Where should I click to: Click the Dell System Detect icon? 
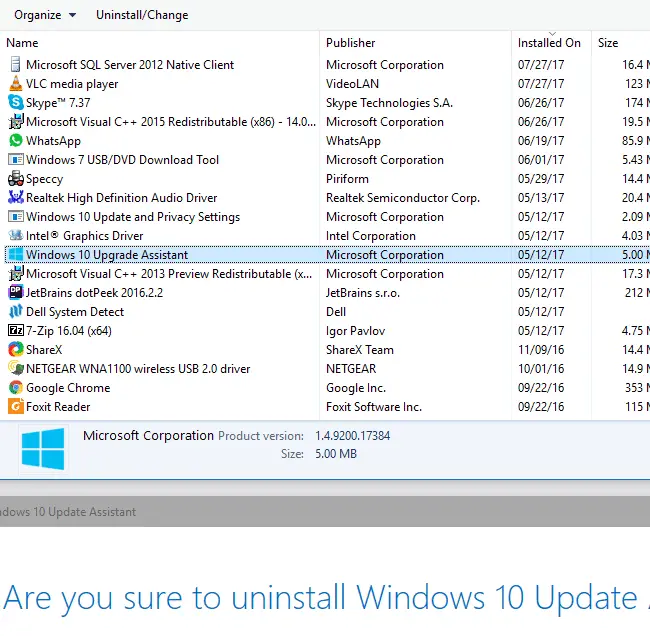(16, 312)
